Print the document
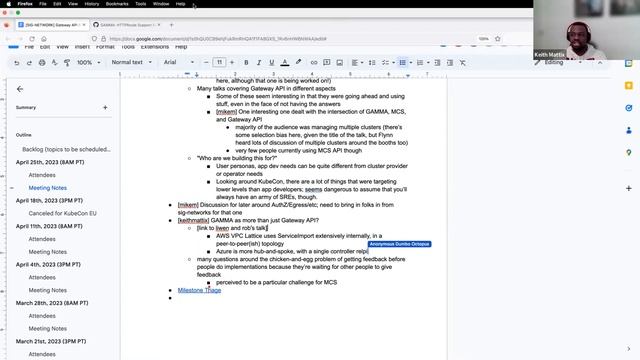The image size is (640, 360). click(x=42, y=63)
